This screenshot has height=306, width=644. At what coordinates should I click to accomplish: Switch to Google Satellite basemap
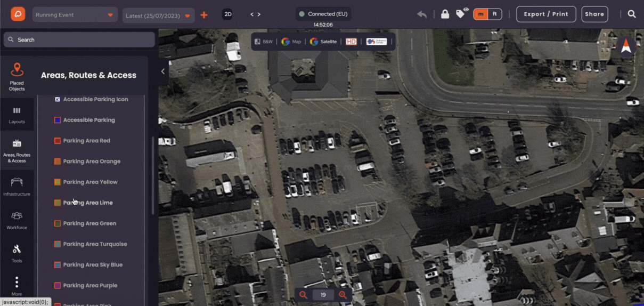point(323,42)
